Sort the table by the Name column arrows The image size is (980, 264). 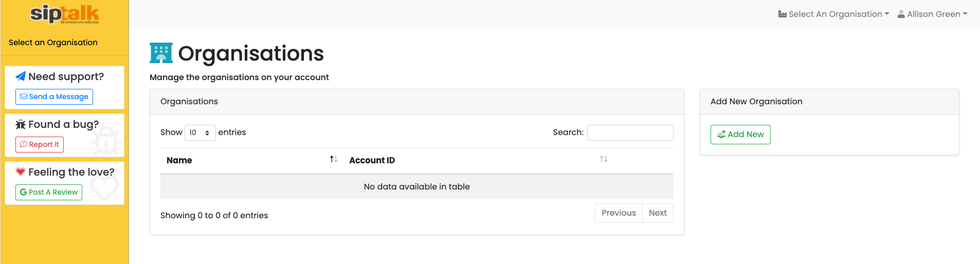coord(334,159)
